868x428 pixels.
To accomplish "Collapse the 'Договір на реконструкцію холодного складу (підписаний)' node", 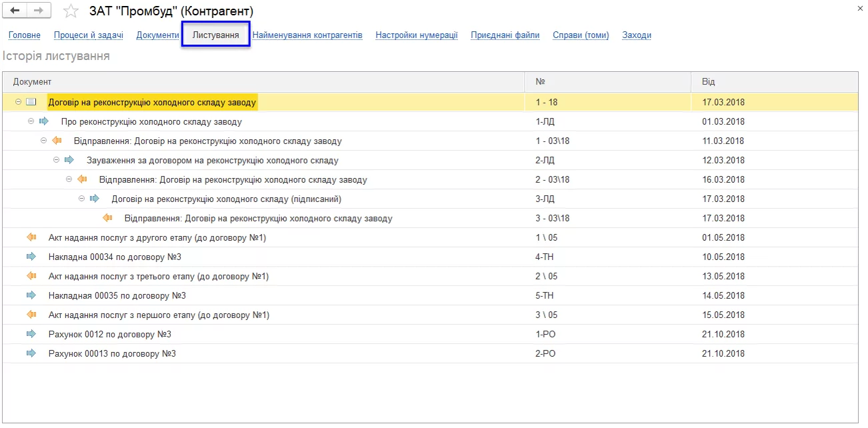I will (x=82, y=199).
